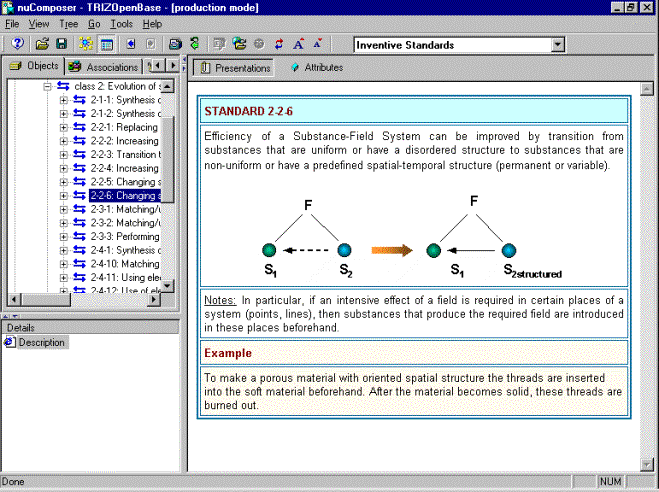Image resolution: width=659 pixels, height=492 pixels.
Task: Click the Help question mark toolbar icon
Action: click(x=17, y=44)
